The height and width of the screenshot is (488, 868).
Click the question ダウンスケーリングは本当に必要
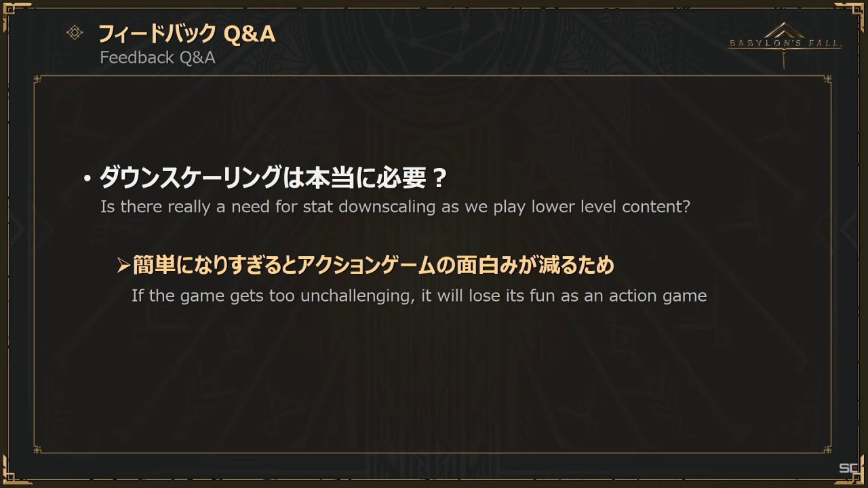click(262, 179)
